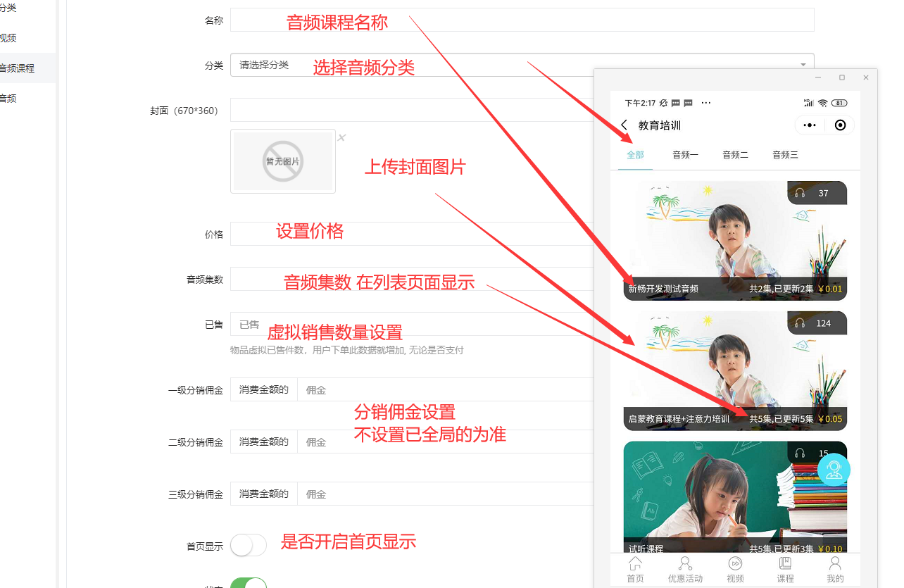This screenshot has height=588, width=904.
Task: Click the 下午2:17 clock text
Action: point(640,103)
